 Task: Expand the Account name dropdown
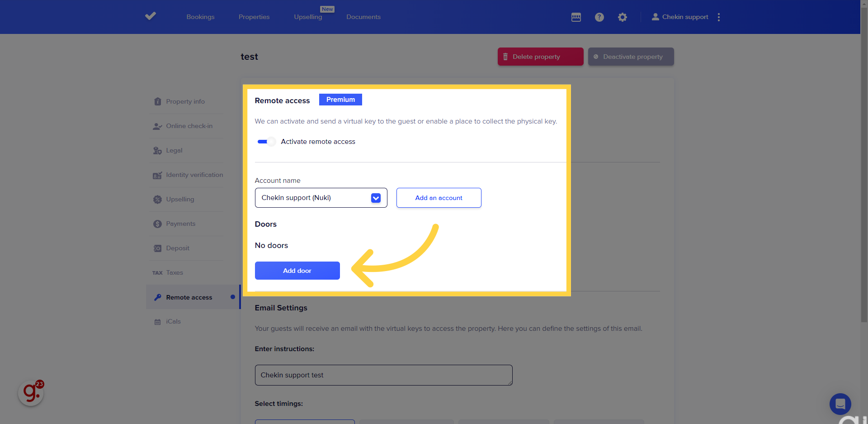click(x=376, y=198)
